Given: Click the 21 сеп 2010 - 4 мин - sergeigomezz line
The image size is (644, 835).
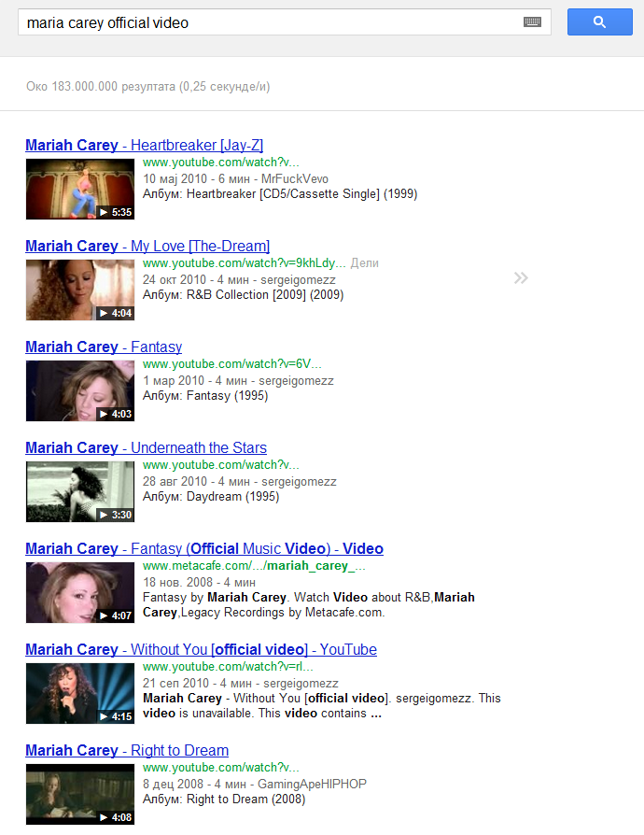Looking at the screenshot, I should (x=241, y=684).
